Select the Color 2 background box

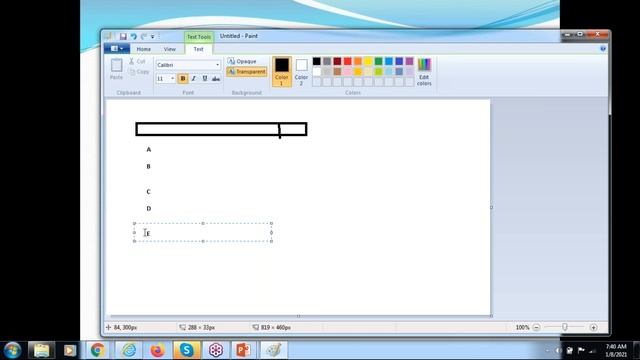pos(301,72)
